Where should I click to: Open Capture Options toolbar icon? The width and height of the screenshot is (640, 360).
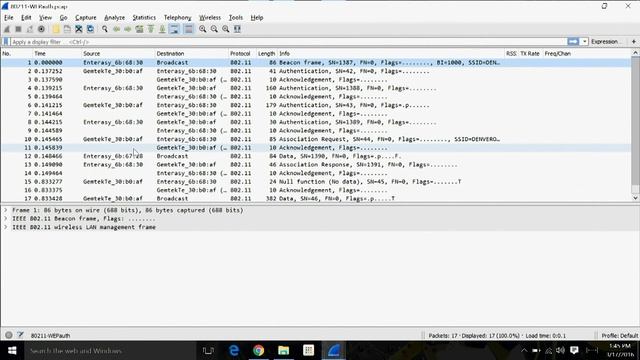41,29
